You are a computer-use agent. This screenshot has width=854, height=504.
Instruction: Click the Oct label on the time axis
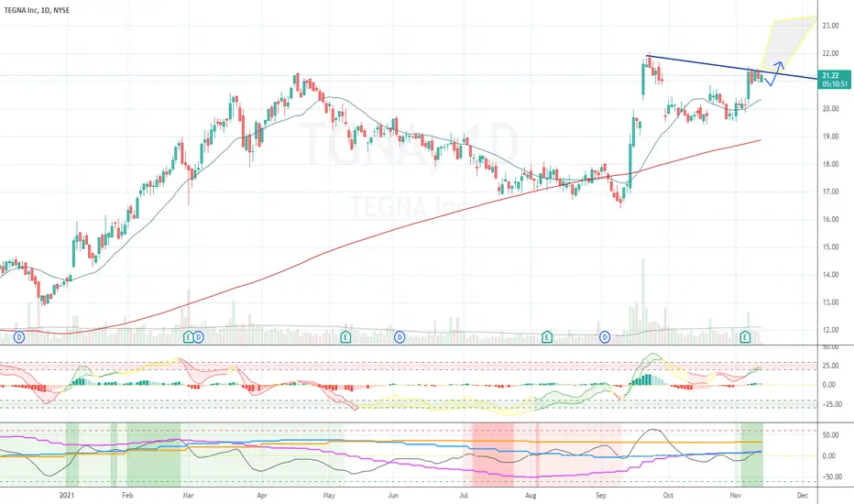coord(668,495)
